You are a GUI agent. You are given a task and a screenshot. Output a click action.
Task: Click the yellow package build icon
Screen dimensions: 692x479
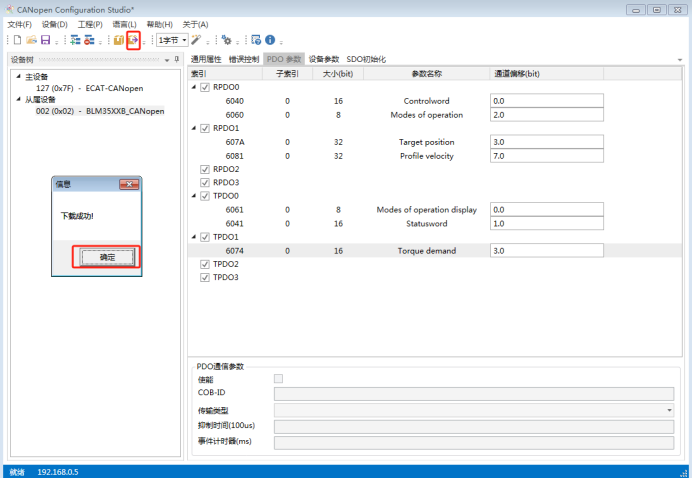(x=118, y=40)
